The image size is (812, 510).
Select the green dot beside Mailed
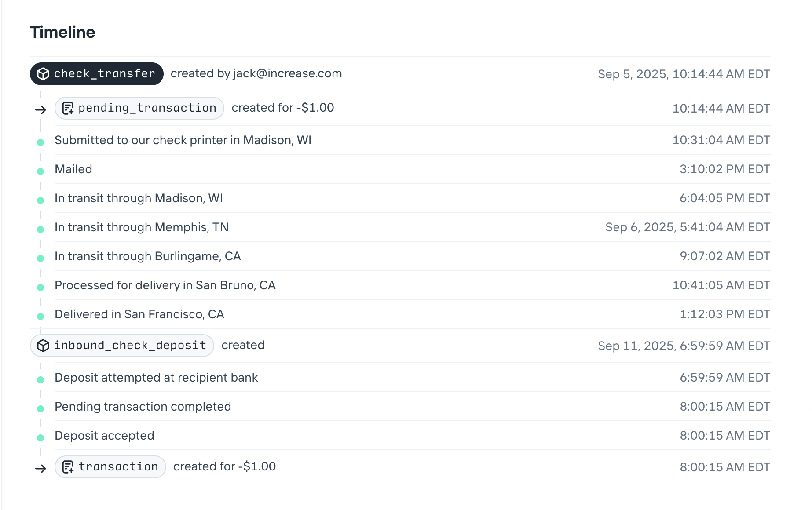pos(40,171)
